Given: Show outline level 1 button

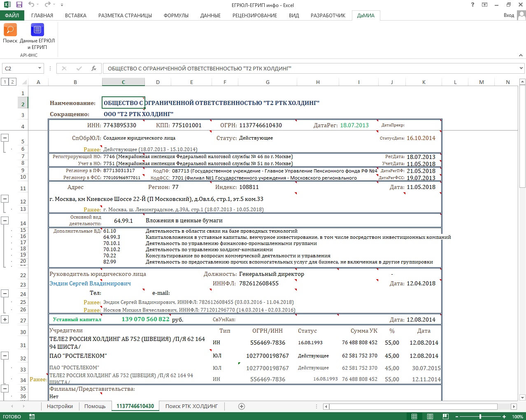Looking at the screenshot, I should click(x=5, y=82).
